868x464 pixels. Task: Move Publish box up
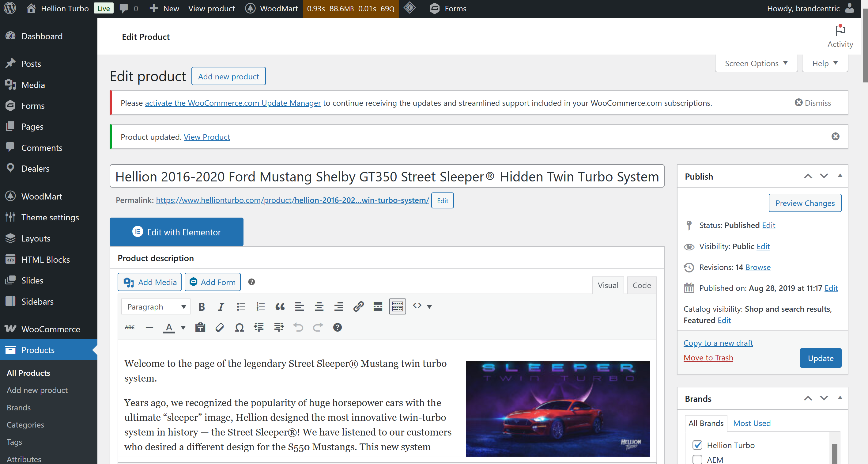808,176
